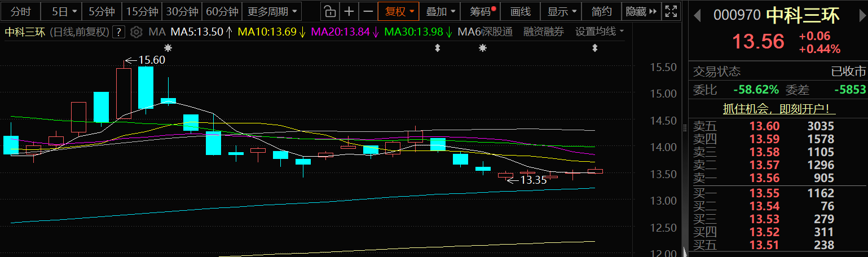This screenshot has height=257, width=868.
Task: Expand the 更多周期 period dropdown
Action: click(272, 11)
